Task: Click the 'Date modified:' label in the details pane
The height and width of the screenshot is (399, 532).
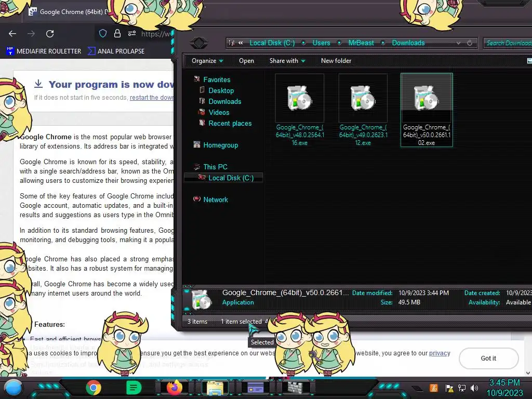Action: 372,293
